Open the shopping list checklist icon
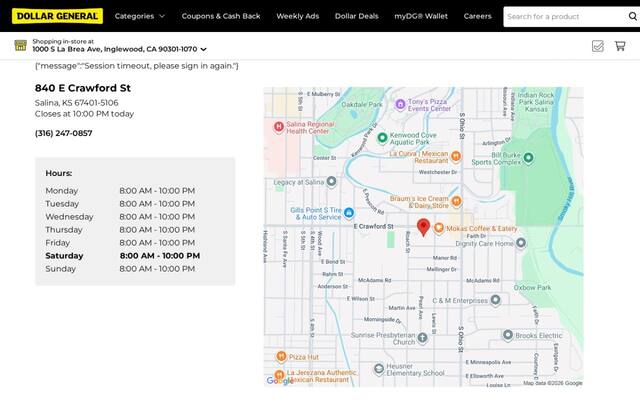 point(598,46)
